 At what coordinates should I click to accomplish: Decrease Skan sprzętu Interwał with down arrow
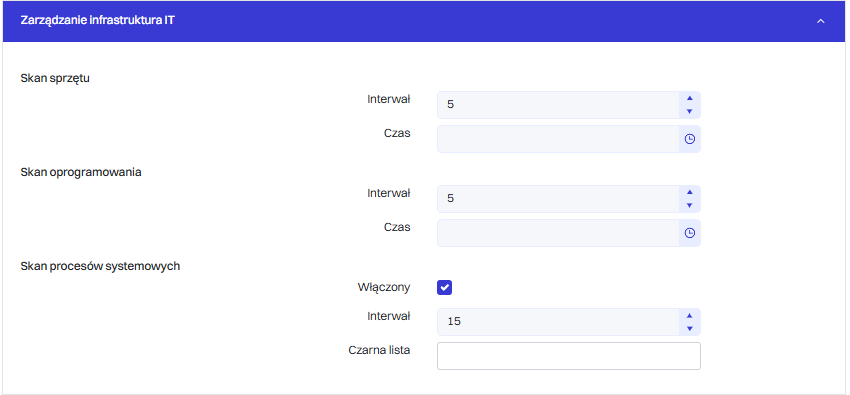pos(690,111)
